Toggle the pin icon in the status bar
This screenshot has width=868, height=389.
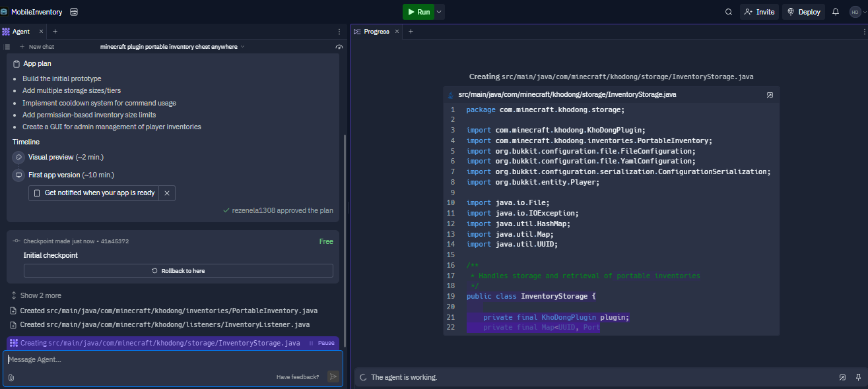click(x=858, y=377)
